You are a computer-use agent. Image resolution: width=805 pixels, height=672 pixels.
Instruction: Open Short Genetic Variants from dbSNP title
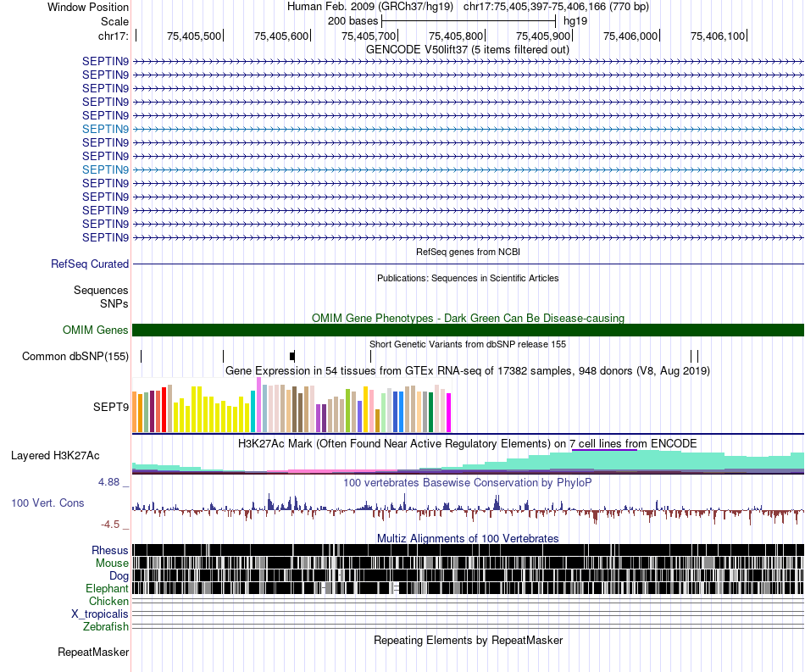[468, 344]
